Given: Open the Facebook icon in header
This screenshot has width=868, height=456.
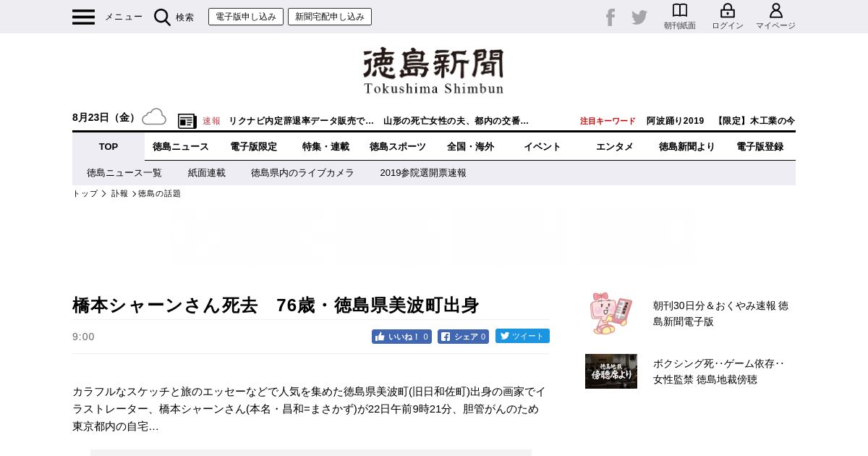Looking at the screenshot, I should click(610, 17).
